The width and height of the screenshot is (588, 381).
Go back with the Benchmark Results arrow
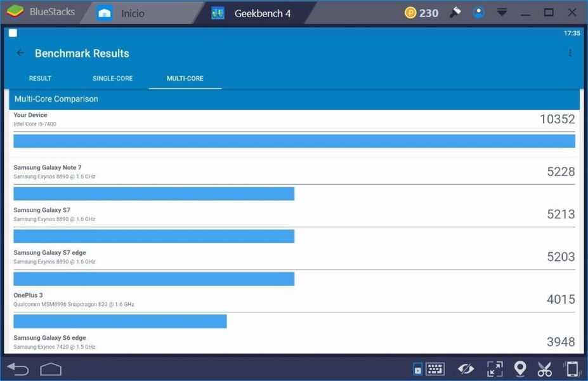coord(20,53)
